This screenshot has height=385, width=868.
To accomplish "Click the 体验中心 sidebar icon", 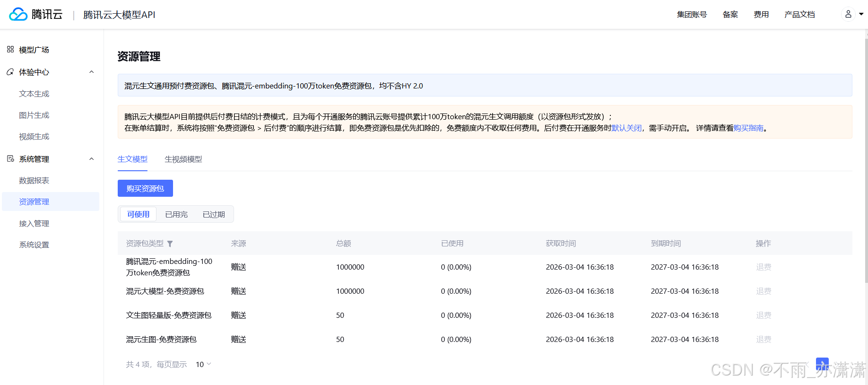I will pos(10,72).
